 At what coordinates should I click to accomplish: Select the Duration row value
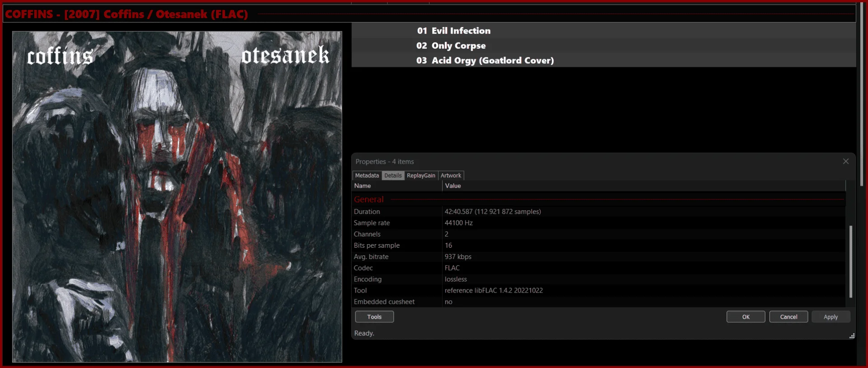493,212
